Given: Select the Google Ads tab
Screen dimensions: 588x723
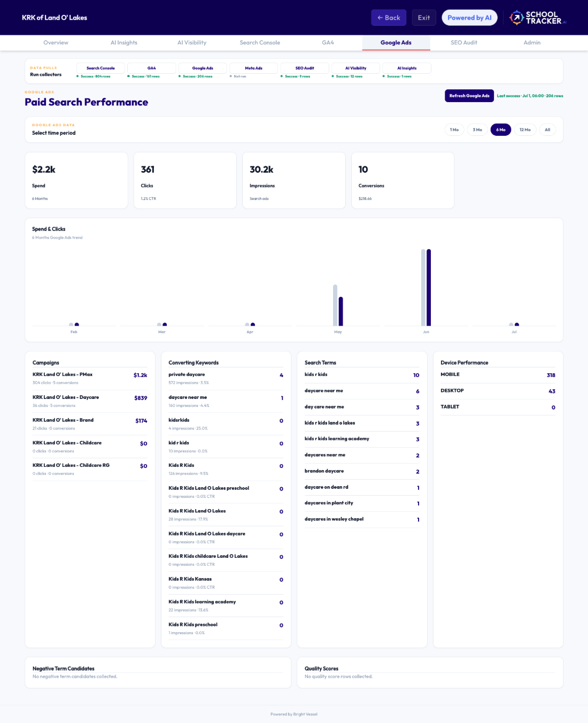Looking at the screenshot, I should 396,43.
